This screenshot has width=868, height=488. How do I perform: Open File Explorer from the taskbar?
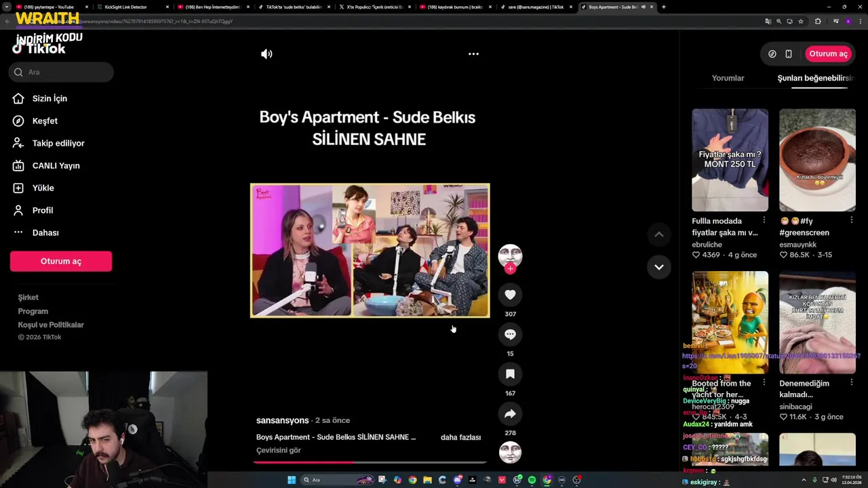pyautogui.click(x=427, y=480)
